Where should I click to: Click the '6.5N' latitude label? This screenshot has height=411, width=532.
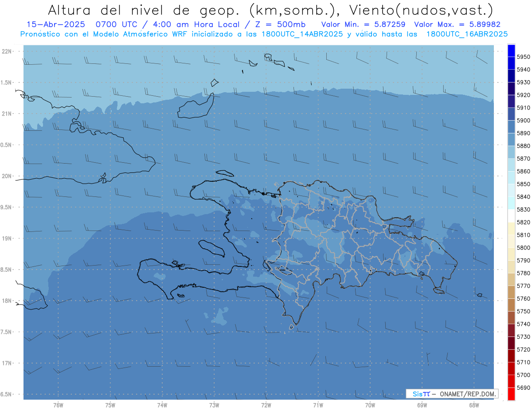click(x=6, y=394)
